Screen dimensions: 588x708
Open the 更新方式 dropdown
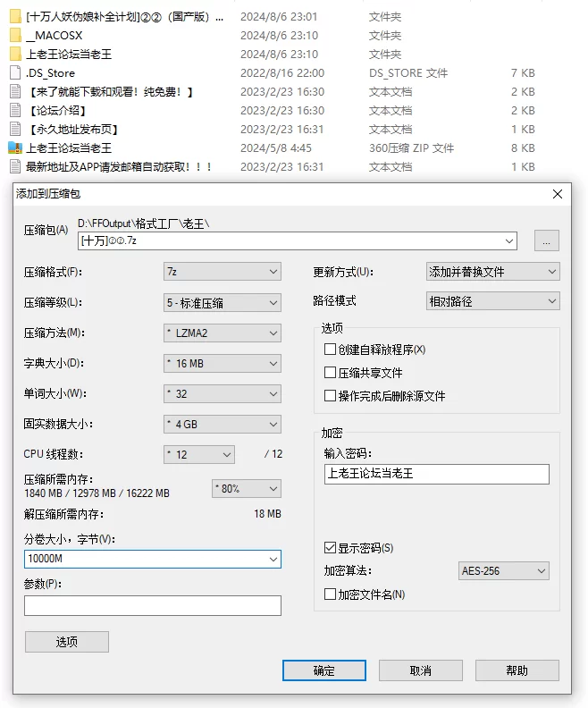(492, 272)
